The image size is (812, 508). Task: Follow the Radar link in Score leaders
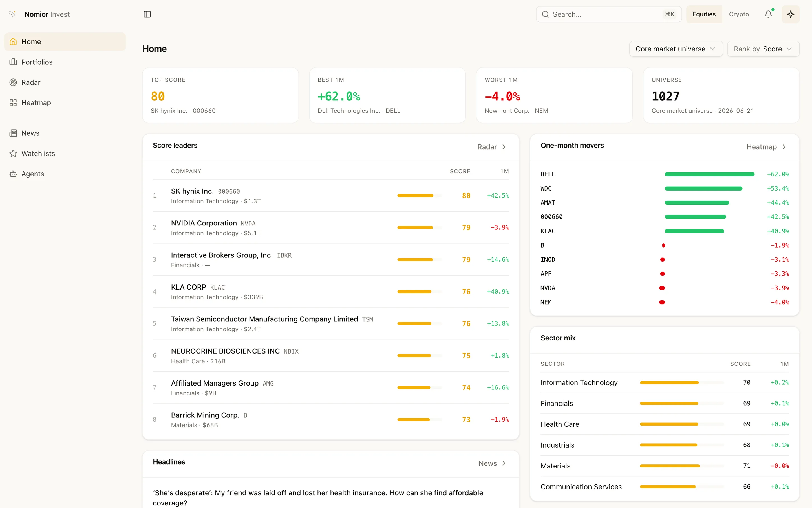click(491, 147)
